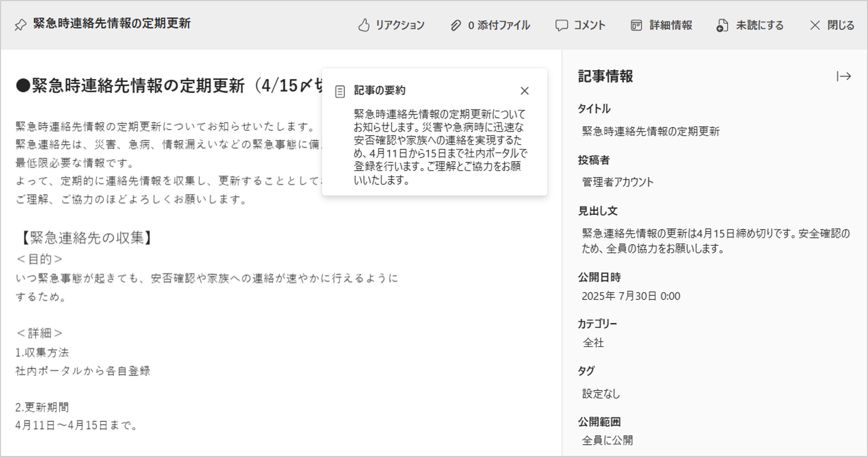Collapse the 記事情報 side panel with the arrow icon
This screenshot has height=457, width=868.
click(x=844, y=76)
